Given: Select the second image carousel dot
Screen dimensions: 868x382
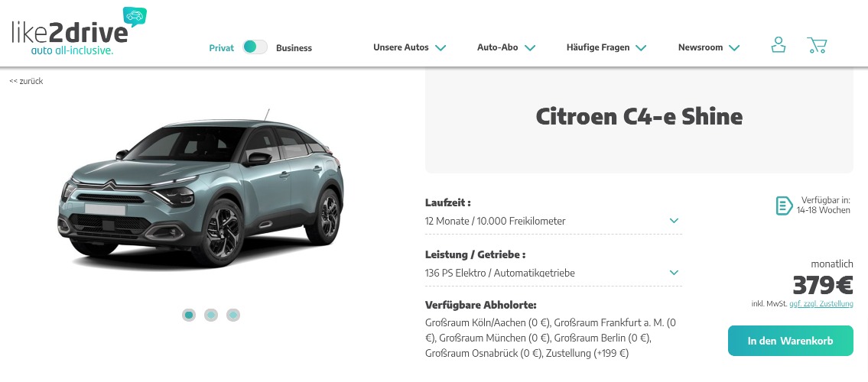Looking at the screenshot, I should [211, 315].
